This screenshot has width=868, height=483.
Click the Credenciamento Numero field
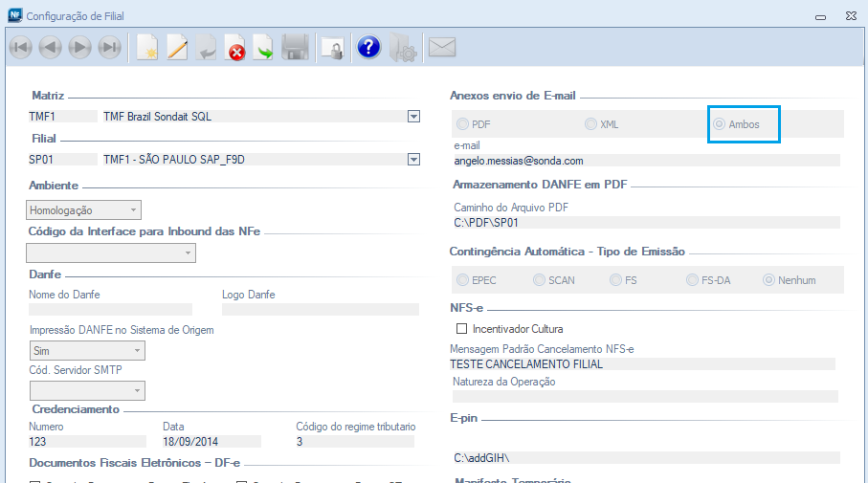pos(87,442)
